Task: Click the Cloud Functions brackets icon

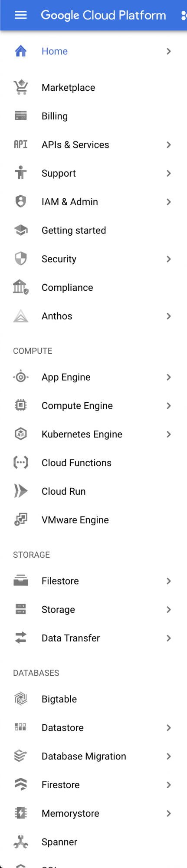Action: (x=21, y=463)
